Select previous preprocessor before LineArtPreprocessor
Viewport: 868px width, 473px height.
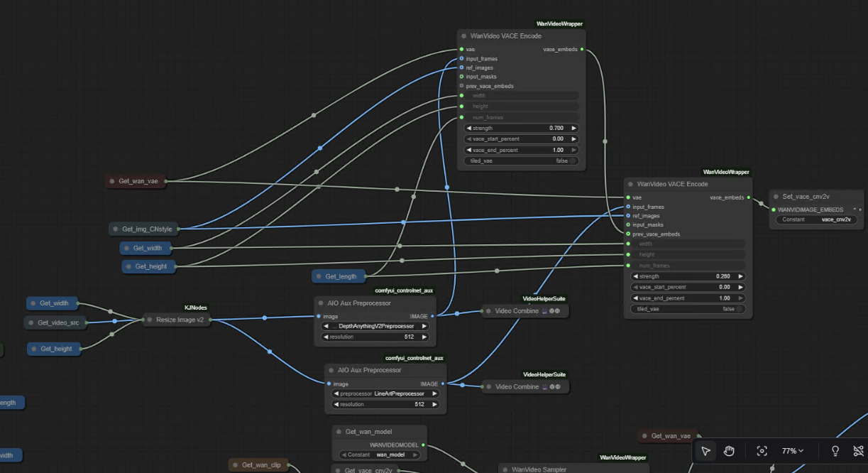[x=336, y=393]
